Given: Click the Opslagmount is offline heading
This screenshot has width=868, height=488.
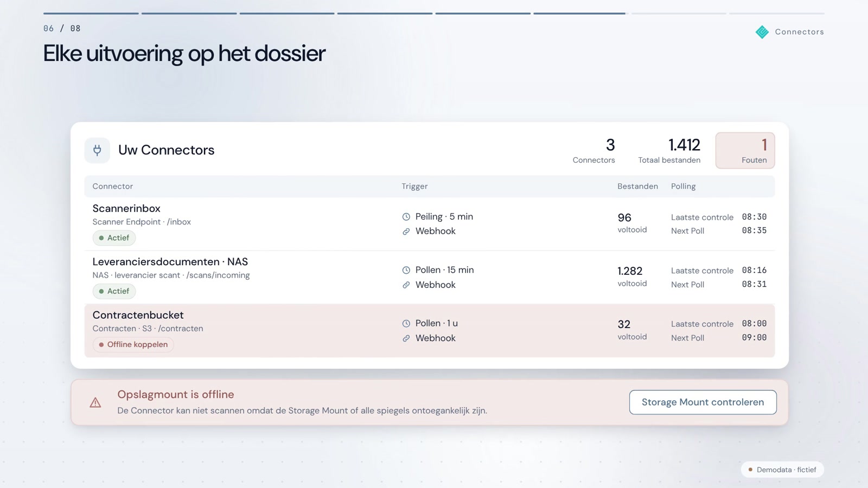Looking at the screenshot, I should 176,395.
